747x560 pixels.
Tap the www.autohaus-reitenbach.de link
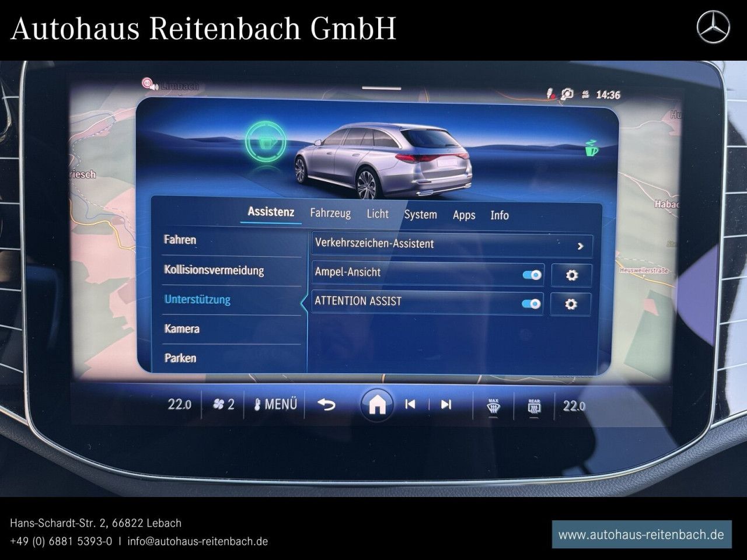(x=641, y=534)
